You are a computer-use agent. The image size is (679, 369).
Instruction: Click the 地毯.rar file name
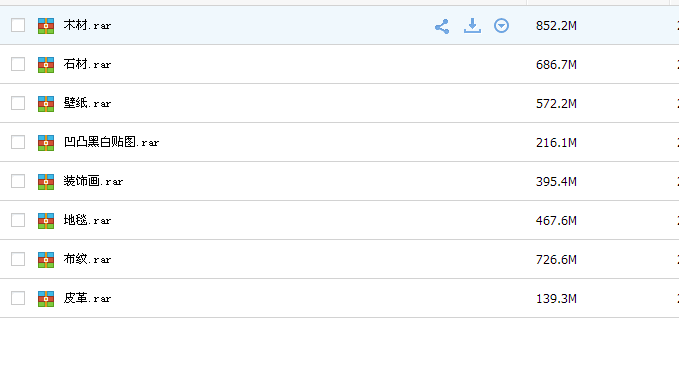87,220
